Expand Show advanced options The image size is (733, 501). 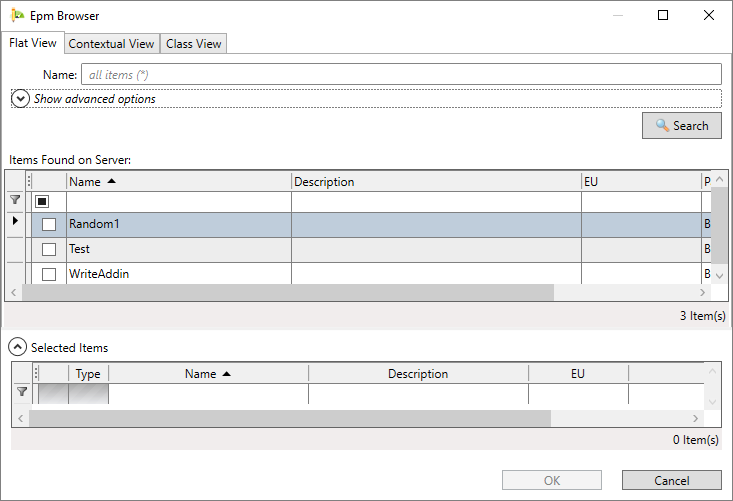(20, 99)
